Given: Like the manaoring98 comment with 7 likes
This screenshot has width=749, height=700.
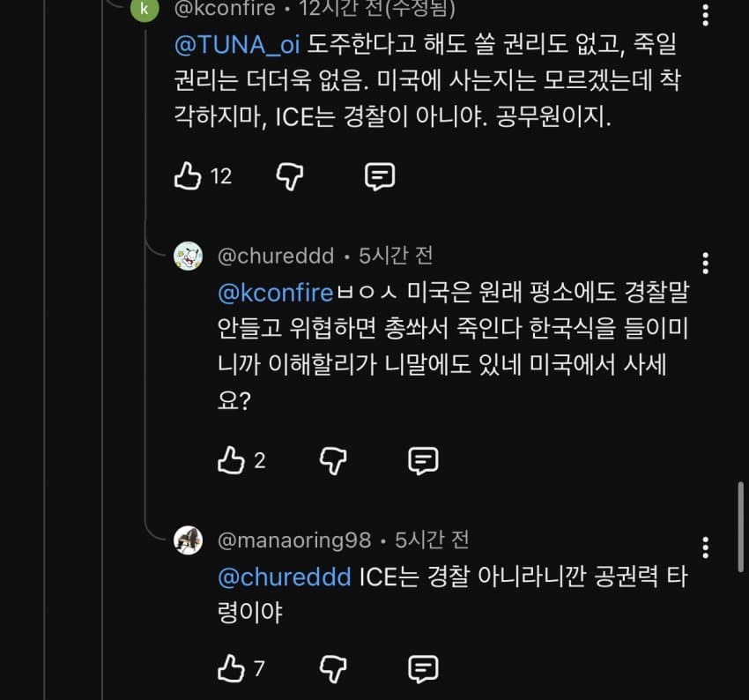Looking at the screenshot, I should point(231,668).
